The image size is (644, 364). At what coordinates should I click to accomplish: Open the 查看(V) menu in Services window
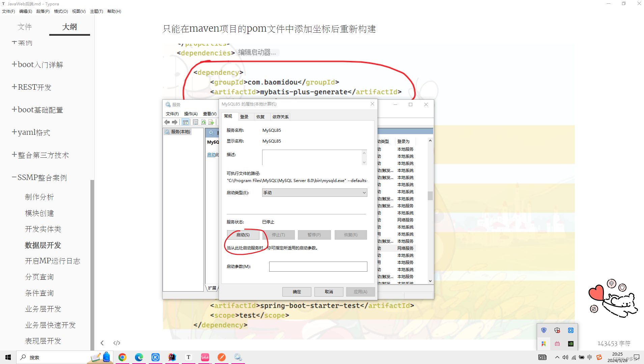209,114
